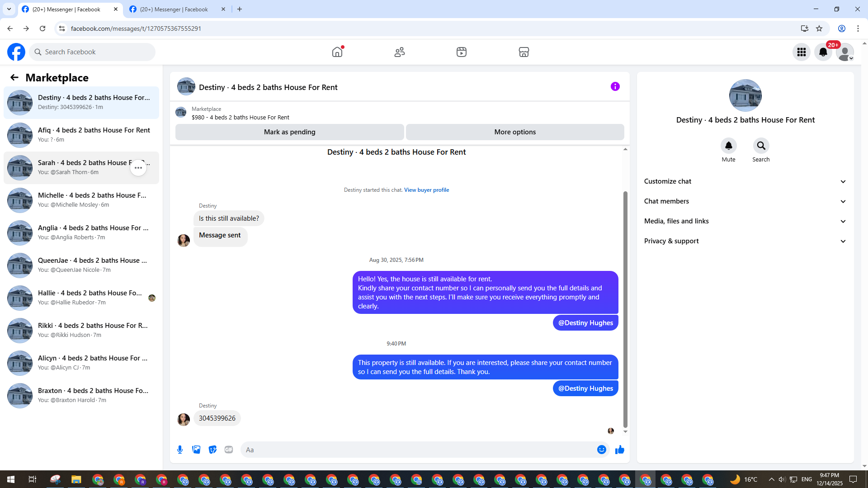Expand the Customize chat section

coord(745,181)
